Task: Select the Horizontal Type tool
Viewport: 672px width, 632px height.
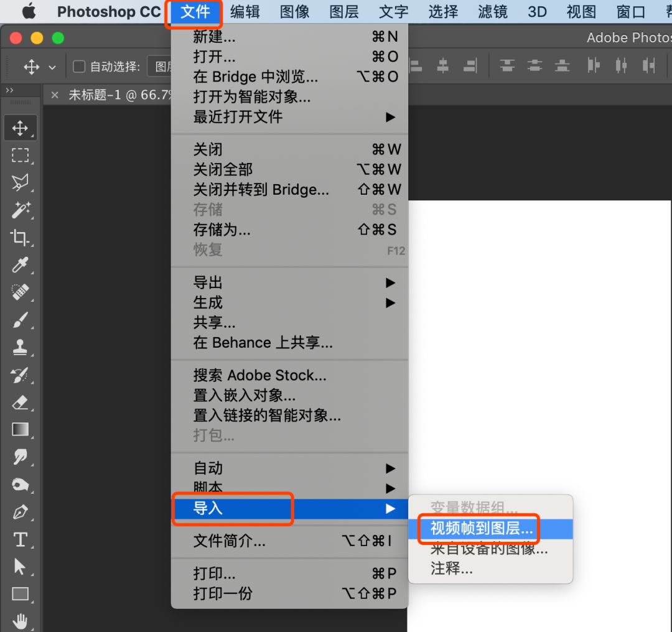Action: click(x=21, y=539)
